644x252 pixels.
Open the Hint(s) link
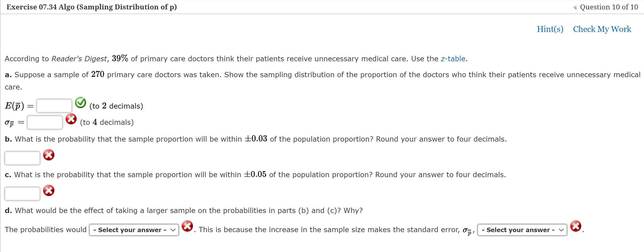click(550, 29)
